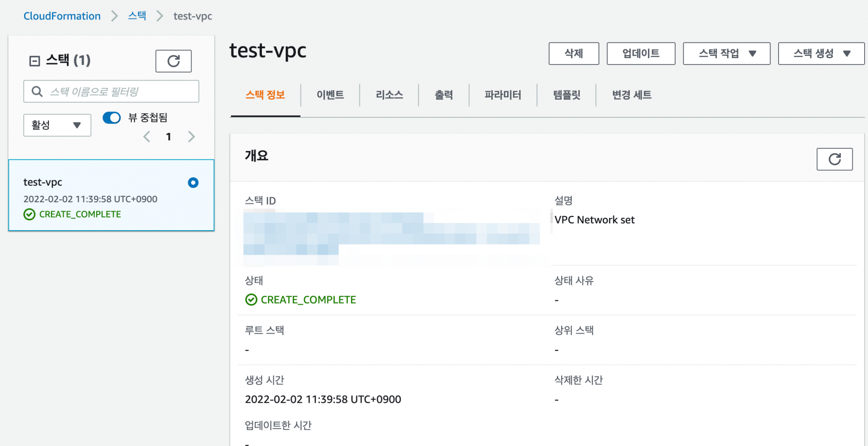868x446 pixels.
Task: Refresh the stack list panel
Action: [173, 61]
